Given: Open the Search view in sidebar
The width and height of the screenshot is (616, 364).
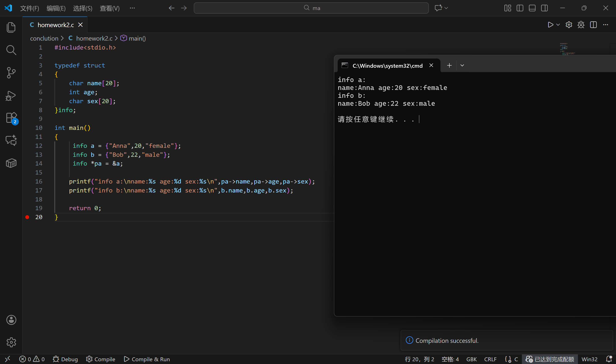Looking at the screenshot, I should tap(11, 50).
